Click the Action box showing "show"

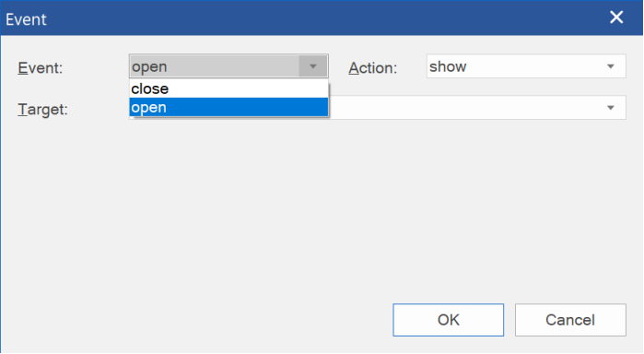pos(526,66)
